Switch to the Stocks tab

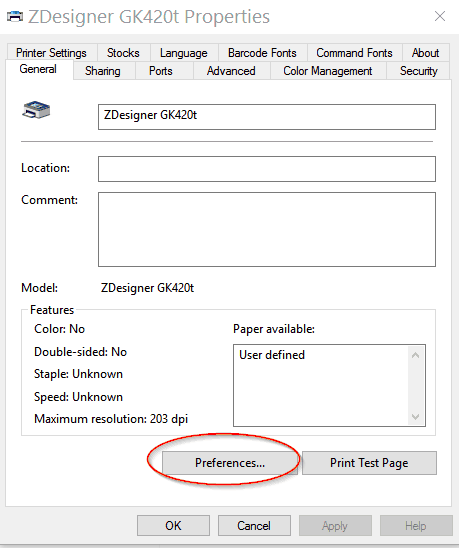click(x=123, y=53)
